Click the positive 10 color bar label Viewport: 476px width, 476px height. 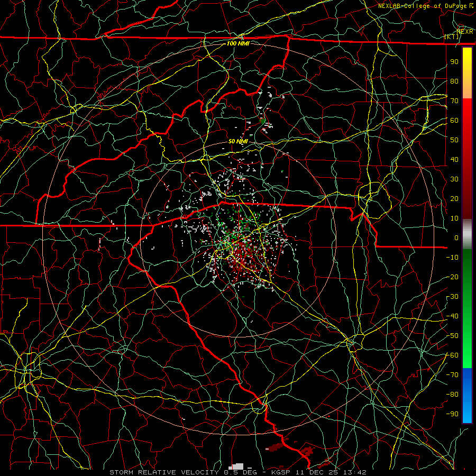tap(454, 218)
